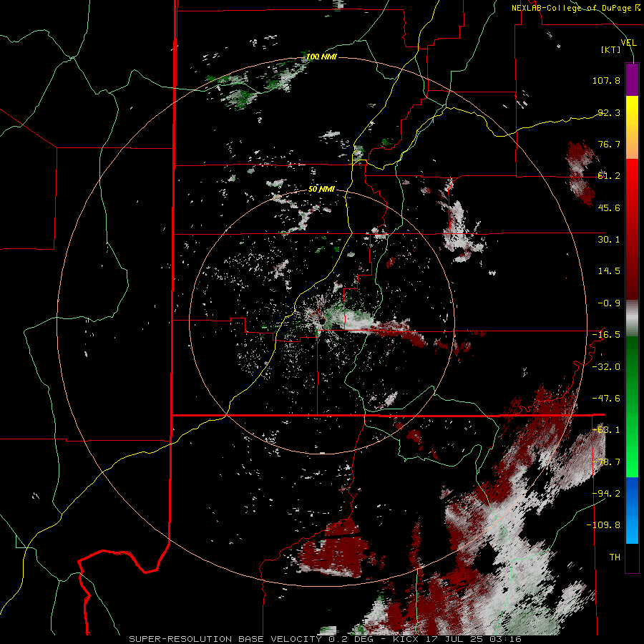The height and width of the screenshot is (644, 644).
Task: Click the 14.5 velocity scale value
Action: pyautogui.click(x=609, y=271)
